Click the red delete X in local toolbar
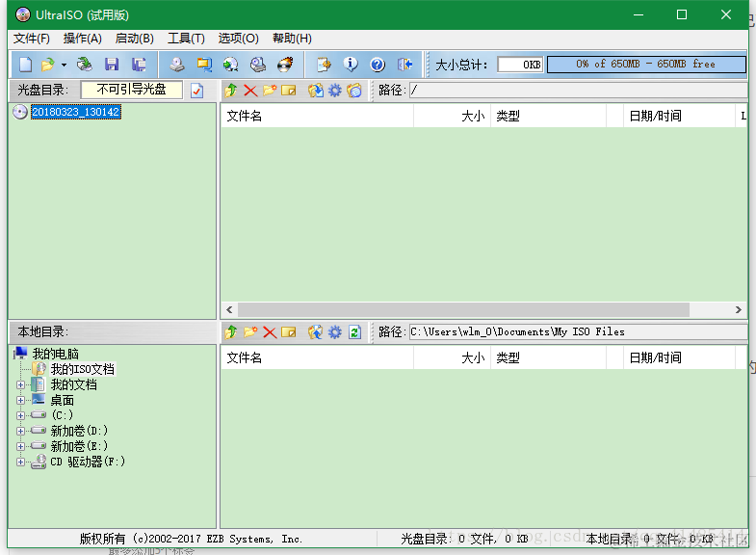Viewport: 756px width, 555px height. pyautogui.click(x=270, y=331)
